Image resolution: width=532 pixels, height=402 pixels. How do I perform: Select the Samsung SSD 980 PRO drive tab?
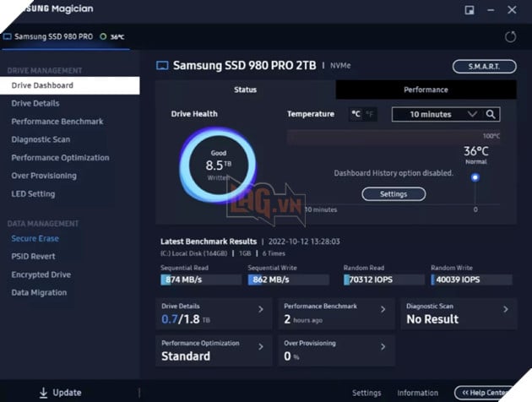65,36
